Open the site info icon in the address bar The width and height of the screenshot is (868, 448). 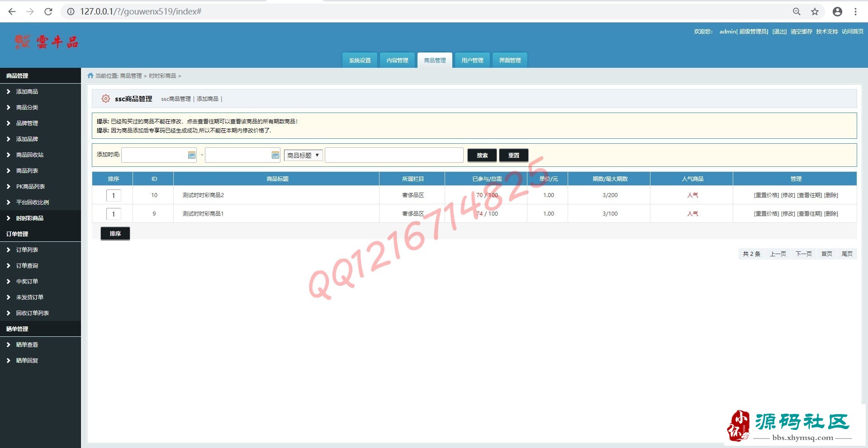[71, 12]
